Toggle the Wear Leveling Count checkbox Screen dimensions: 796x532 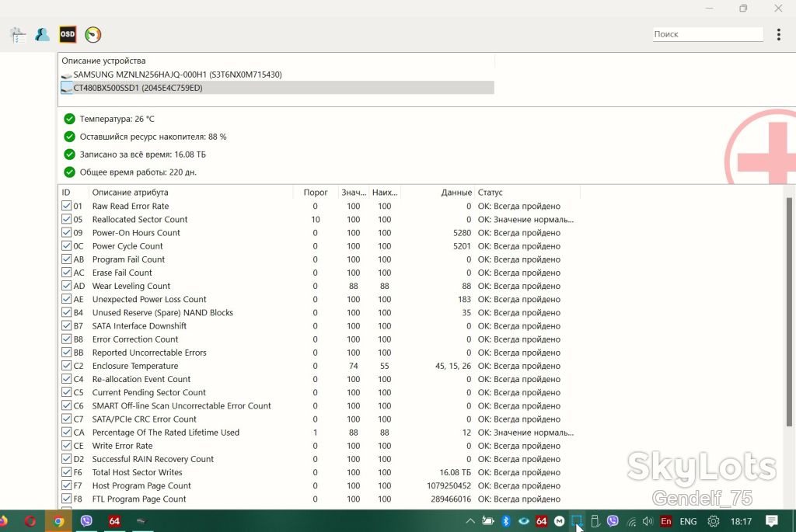click(67, 286)
